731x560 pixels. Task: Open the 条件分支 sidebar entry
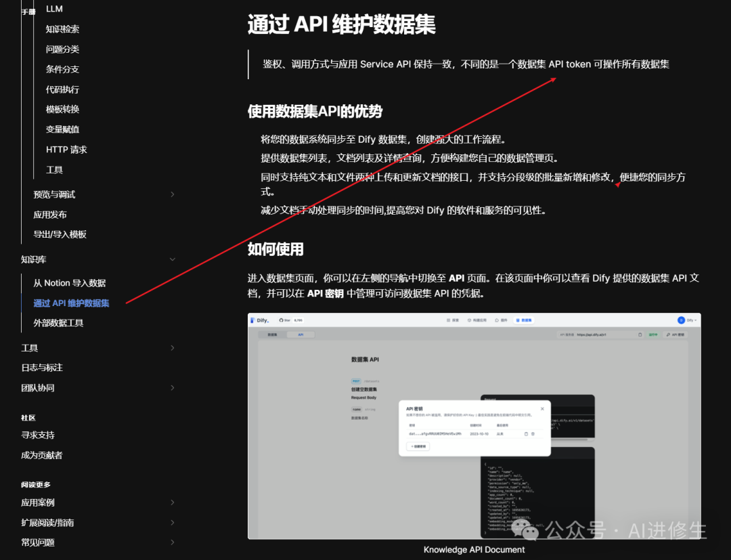(62, 69)
